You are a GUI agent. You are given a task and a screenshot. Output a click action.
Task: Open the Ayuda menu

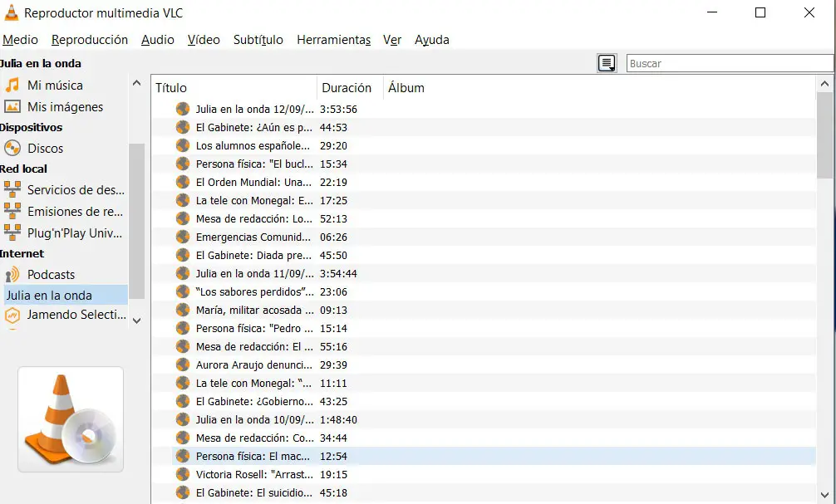pos(432,40)
